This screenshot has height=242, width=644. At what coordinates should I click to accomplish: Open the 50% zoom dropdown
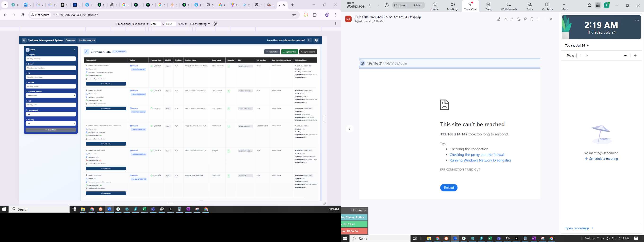click(182, 24)
